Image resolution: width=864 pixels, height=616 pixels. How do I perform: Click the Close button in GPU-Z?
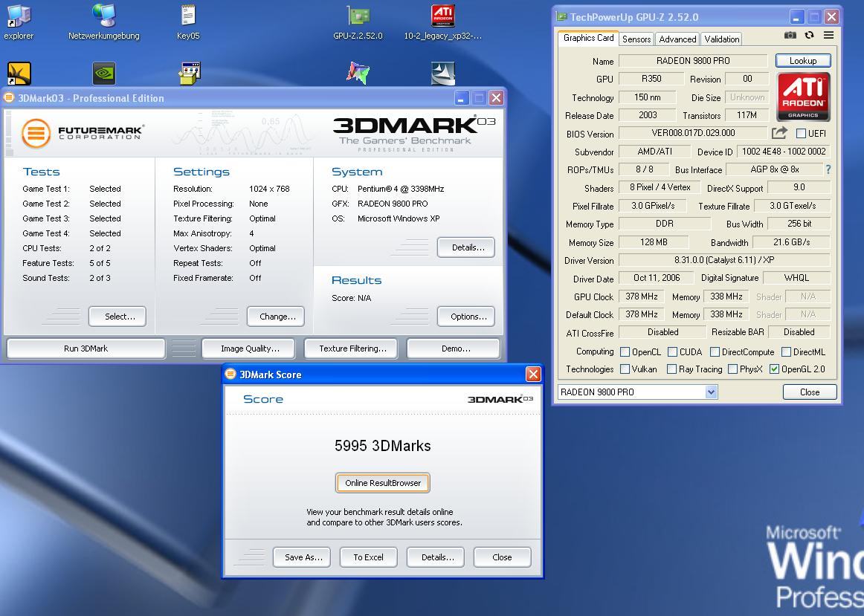(810, 392)
